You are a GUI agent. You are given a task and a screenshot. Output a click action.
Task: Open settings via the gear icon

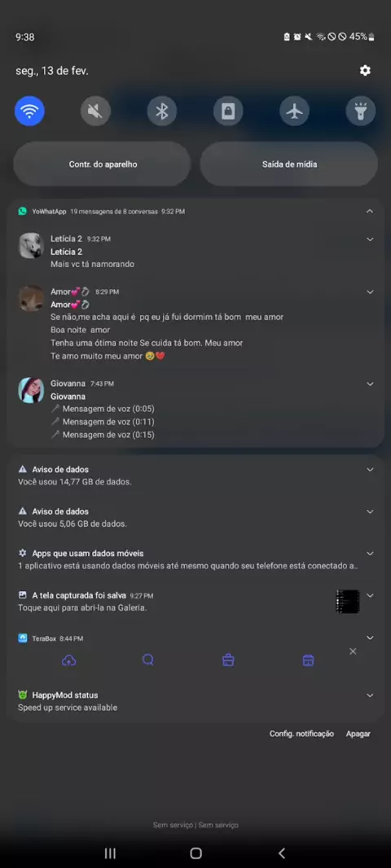coord(365,70)
